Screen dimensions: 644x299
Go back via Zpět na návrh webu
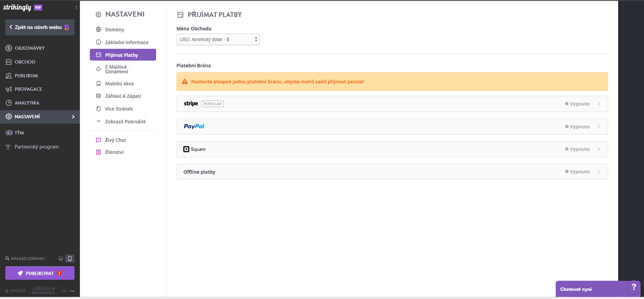point(40,27)
